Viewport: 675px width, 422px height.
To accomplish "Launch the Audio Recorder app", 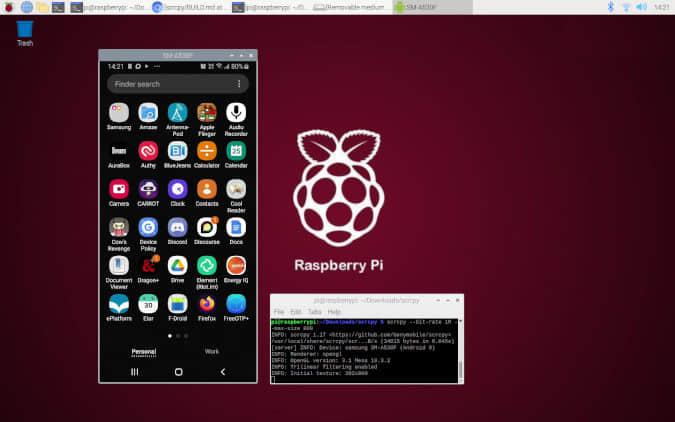I will [x=236, y=112].
